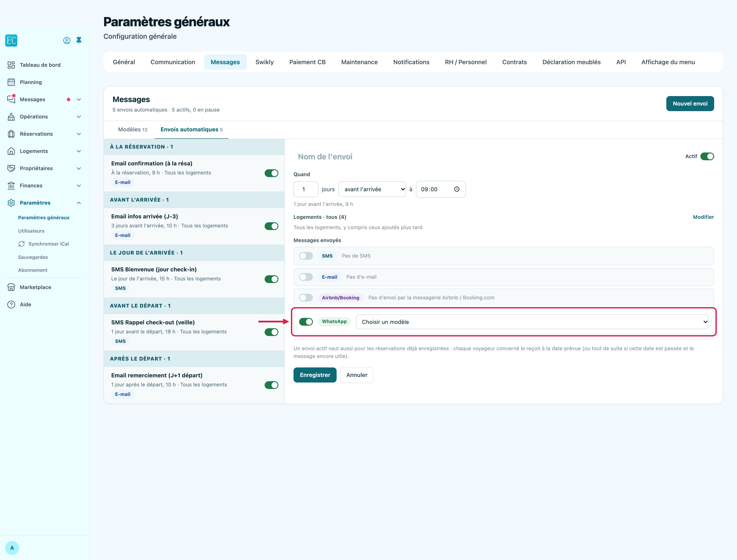737x560 pixels.
Task: Click the Messages chat icon in sidebar
Action: coord(11,99)
